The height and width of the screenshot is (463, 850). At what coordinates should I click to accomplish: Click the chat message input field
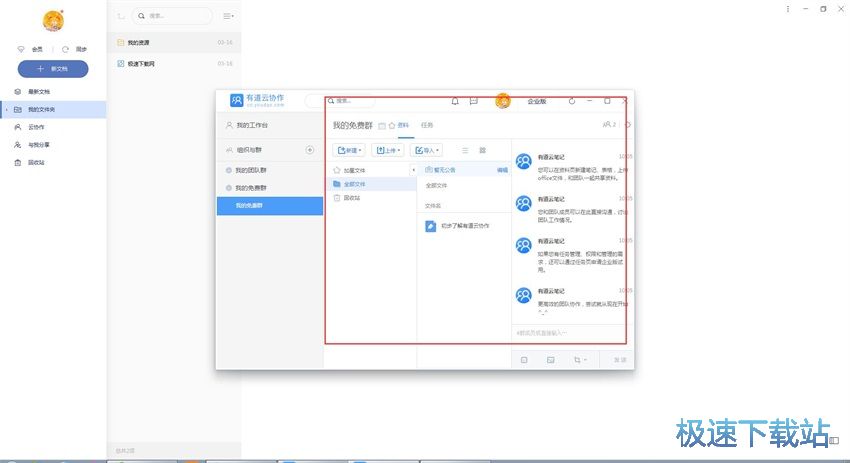click(569, 333)
